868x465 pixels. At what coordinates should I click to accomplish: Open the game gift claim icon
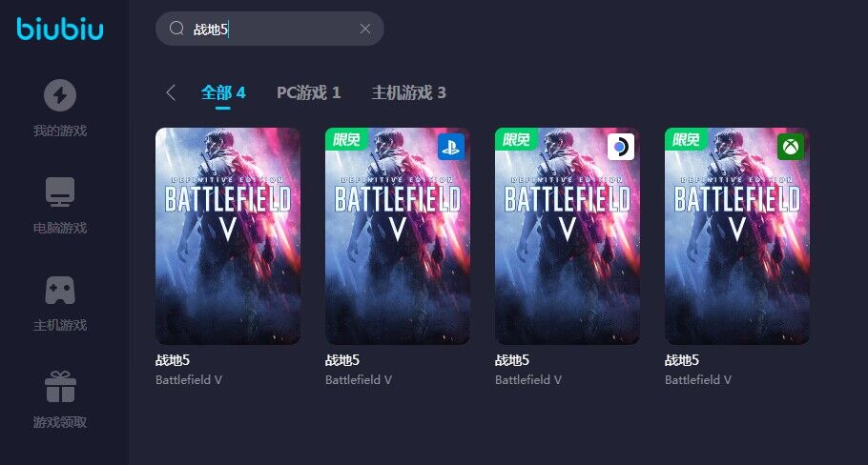pyautogui.click(x=60, y=387)
